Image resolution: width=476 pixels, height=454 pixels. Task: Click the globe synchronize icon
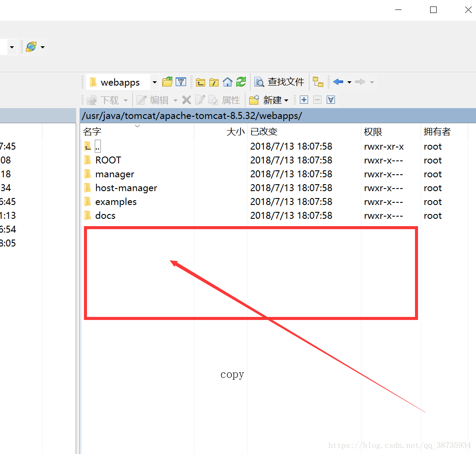click(x=31, y=47)
